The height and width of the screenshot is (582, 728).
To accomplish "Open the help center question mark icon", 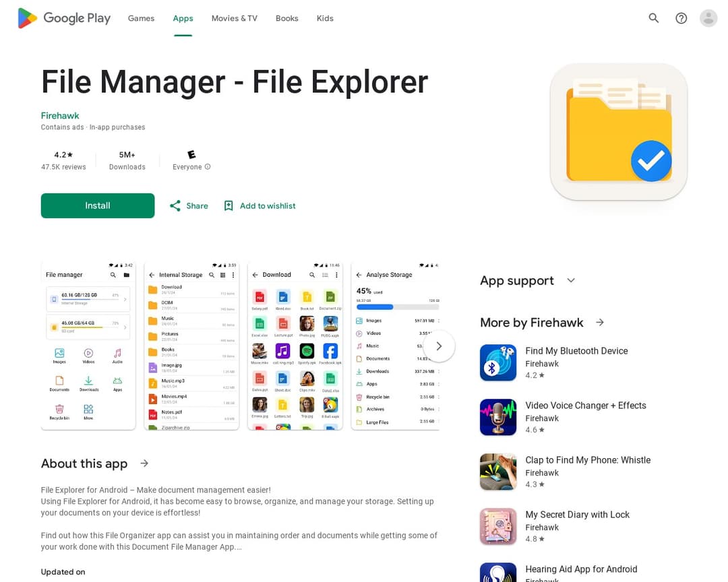I will point(681,18).
